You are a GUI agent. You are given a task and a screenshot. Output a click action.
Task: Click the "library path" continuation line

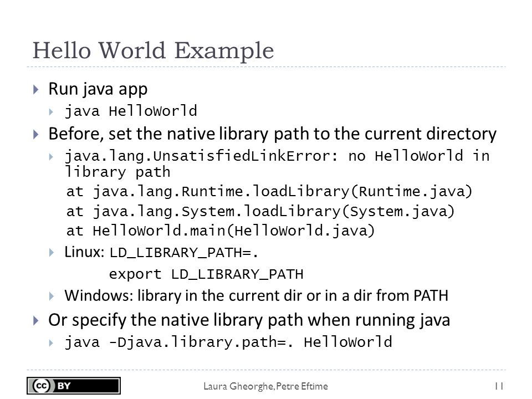tap(117, 172)
